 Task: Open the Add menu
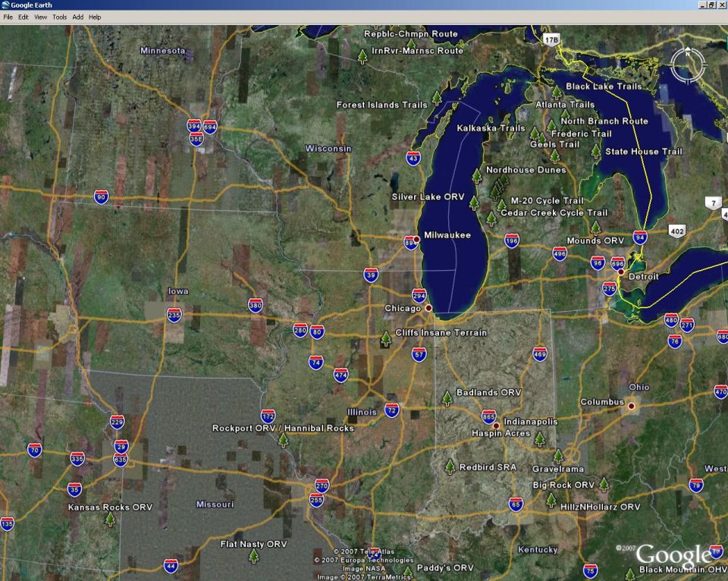pos(78,17)
